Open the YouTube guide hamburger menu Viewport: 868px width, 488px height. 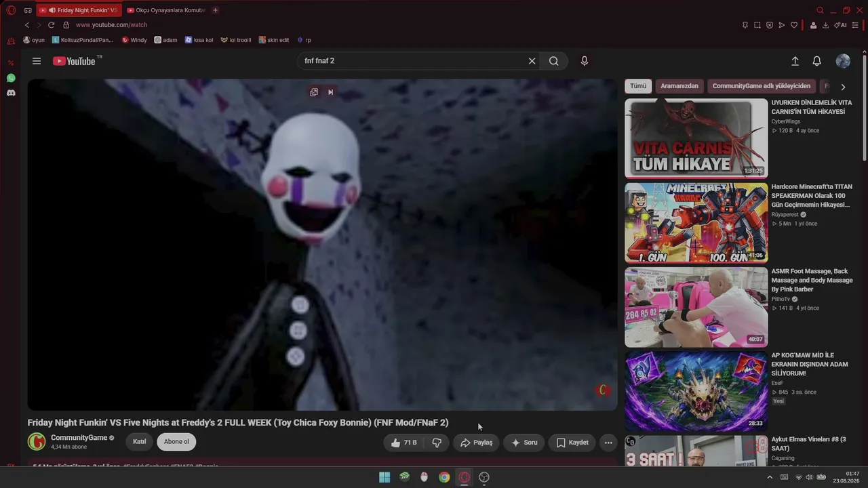click(37, 61)
